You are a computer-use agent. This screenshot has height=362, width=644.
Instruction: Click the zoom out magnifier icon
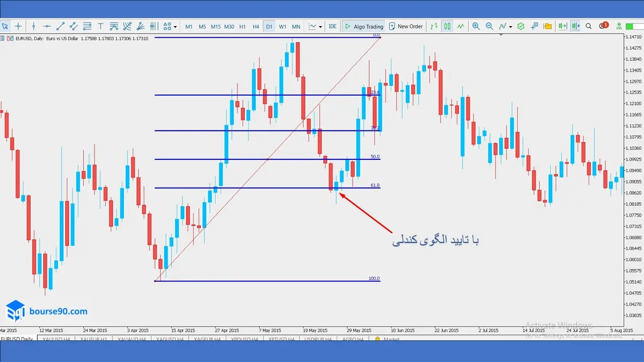coord(489,26)
